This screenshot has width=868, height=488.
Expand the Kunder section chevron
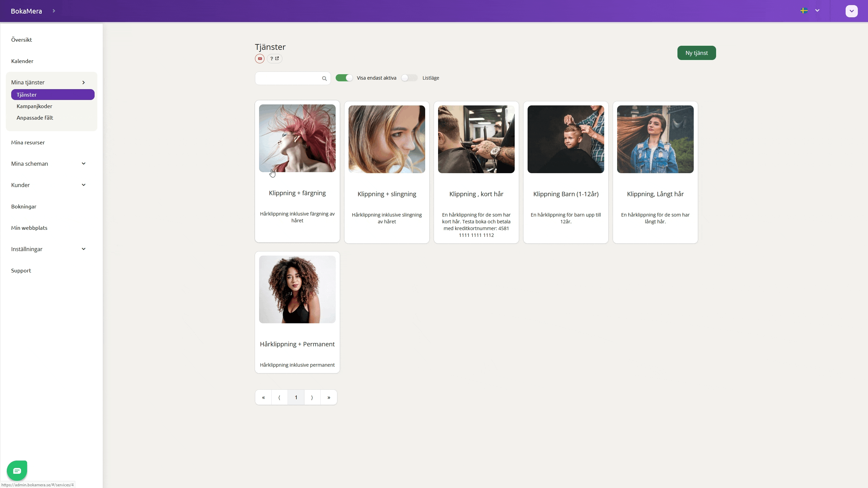click(x=83, y=185)
